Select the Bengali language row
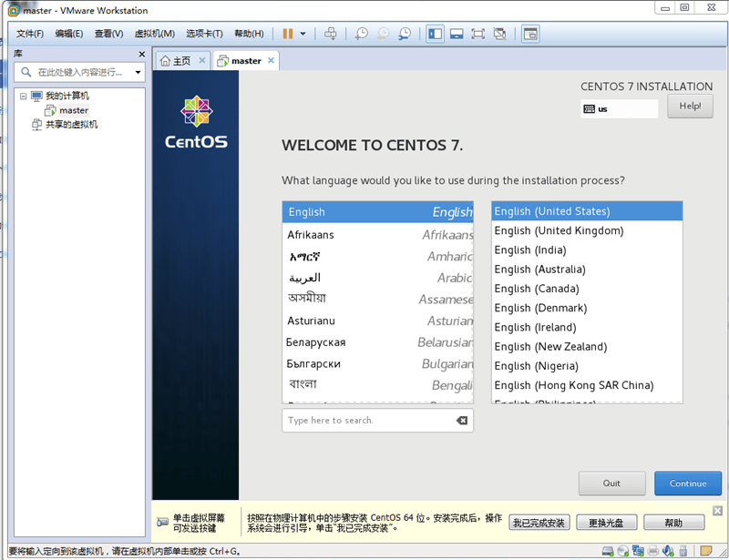 (x=378, y=385)
